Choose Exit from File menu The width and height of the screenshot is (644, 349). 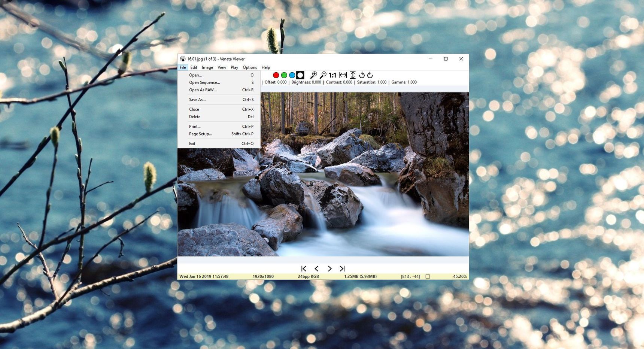click(219, 144)
